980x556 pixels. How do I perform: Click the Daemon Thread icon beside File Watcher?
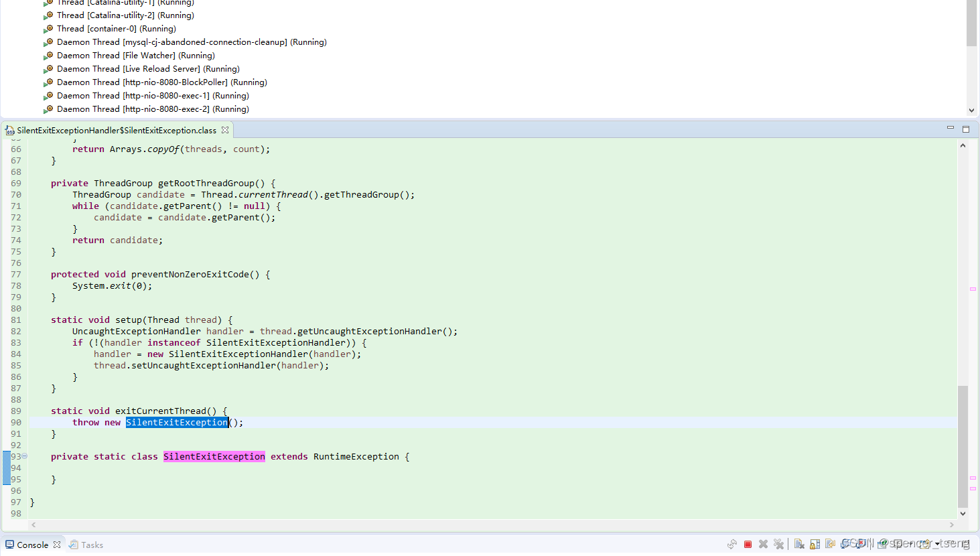49,55
